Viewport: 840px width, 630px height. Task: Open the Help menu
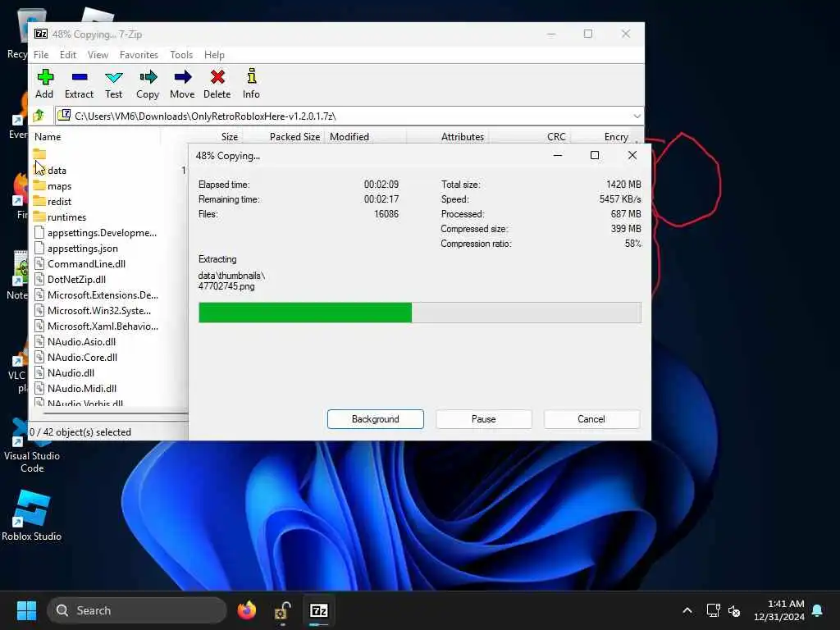coord(214,55)
